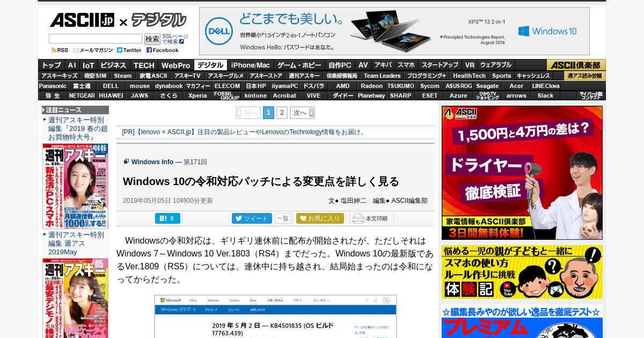Open the VR navigation tab
The width and height of the screenshot is (644, 338).
point(470,65)
